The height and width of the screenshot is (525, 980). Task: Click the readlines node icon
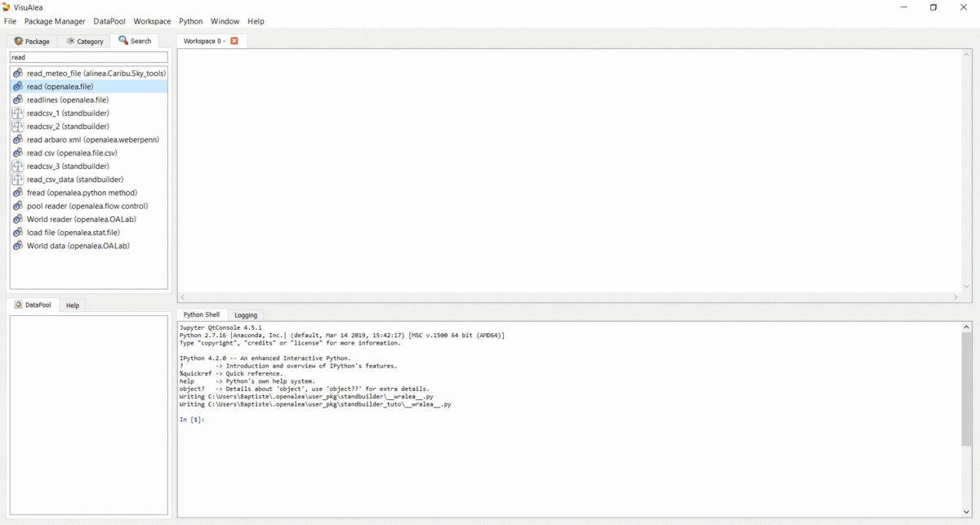(17, 100)
